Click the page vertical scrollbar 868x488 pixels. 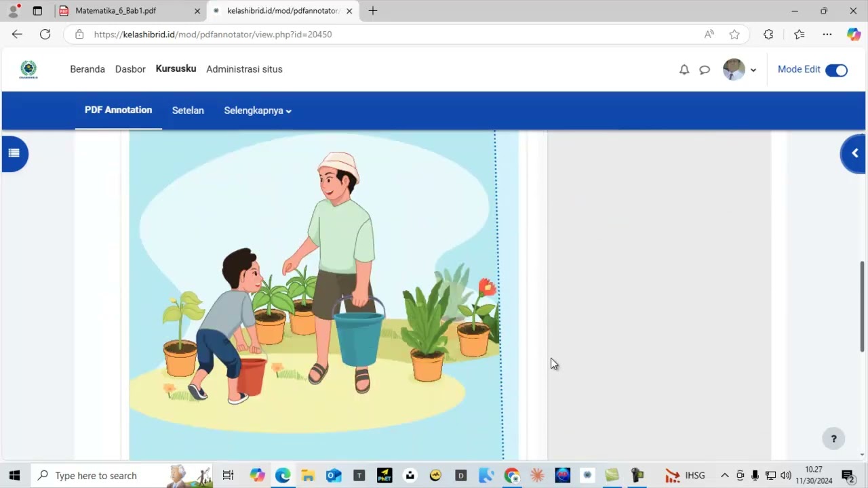[x=863, y=306]
